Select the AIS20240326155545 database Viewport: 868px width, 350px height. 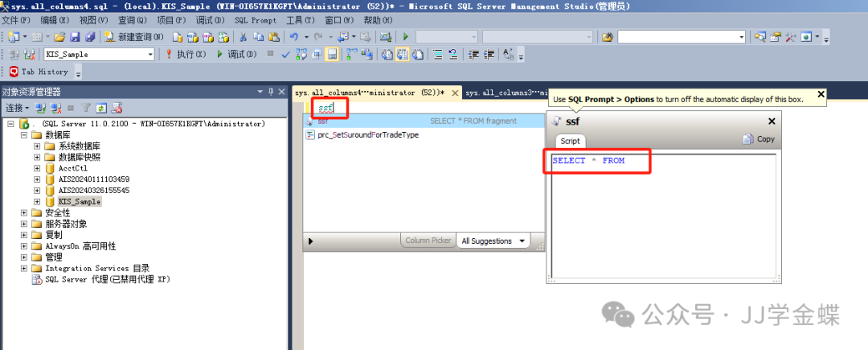click(x=93, y=191)
